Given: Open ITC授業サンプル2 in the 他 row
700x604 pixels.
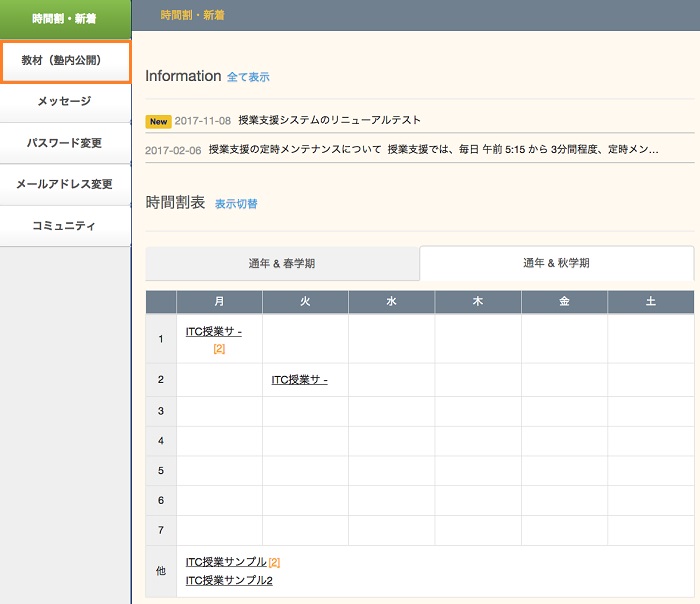Looking at the screenshot, I should [x=229, y=580].
